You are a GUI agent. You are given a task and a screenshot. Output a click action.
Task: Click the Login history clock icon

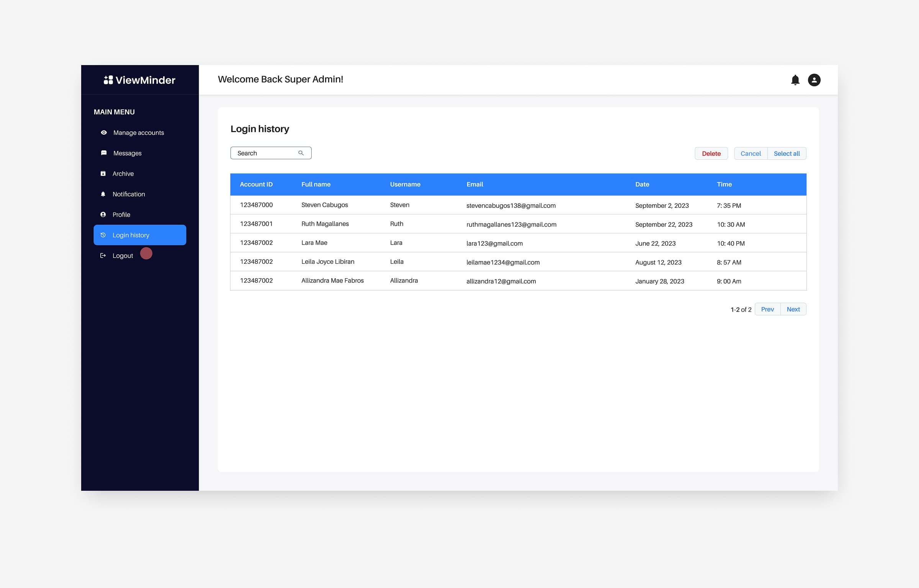103,235
